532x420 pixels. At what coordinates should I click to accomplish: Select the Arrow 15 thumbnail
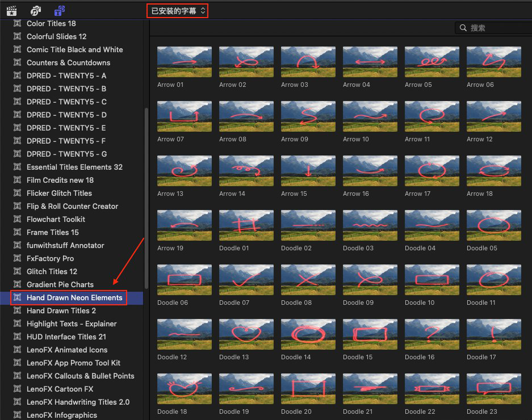308,171
